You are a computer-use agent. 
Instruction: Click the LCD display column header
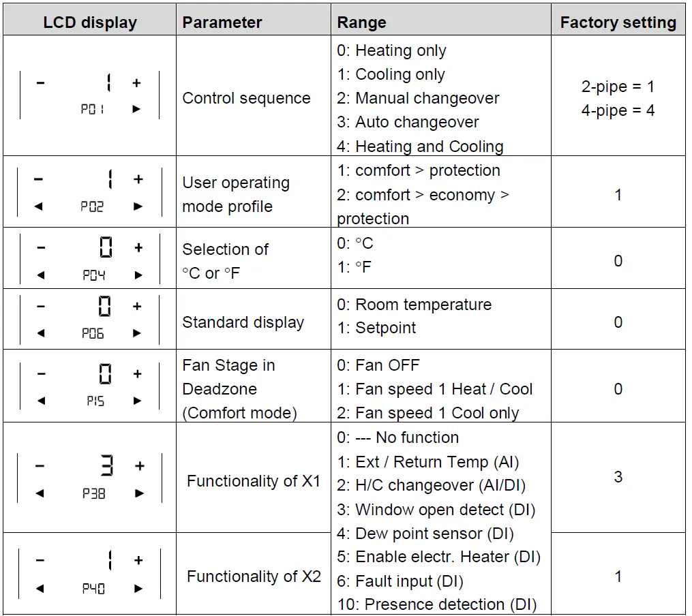click(x=90, y=22)
